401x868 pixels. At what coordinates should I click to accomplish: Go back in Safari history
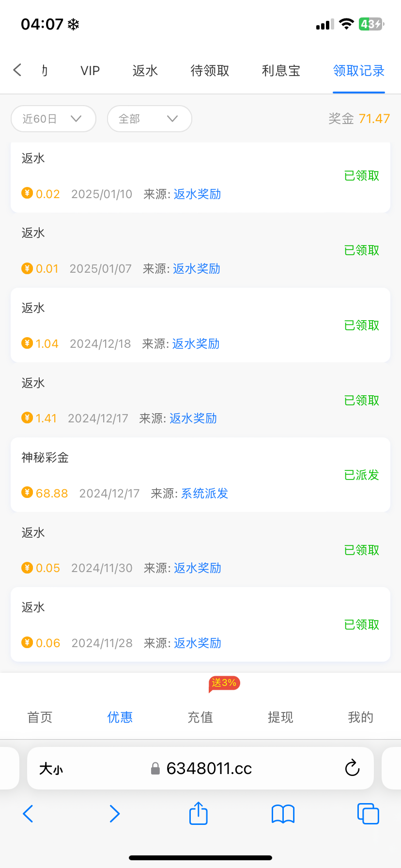[x=28, y=814]
